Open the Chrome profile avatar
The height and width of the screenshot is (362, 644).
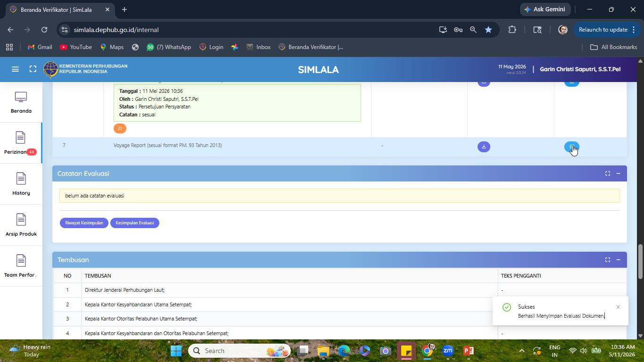point(562,30)
